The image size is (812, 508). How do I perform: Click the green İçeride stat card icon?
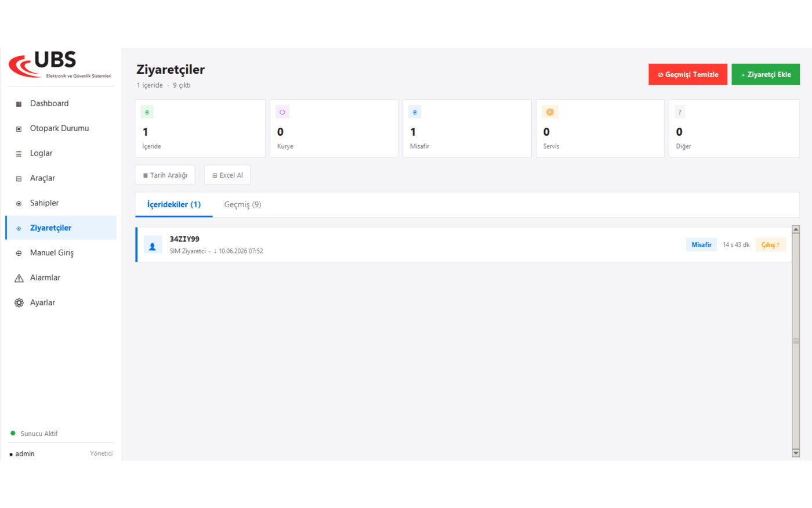(x=147, y=112)
